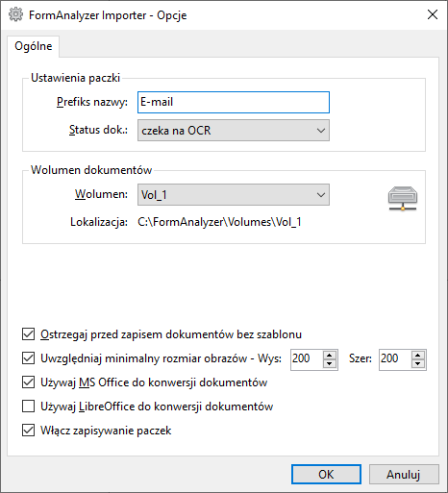Increase the Szer width value

(418, 355)
